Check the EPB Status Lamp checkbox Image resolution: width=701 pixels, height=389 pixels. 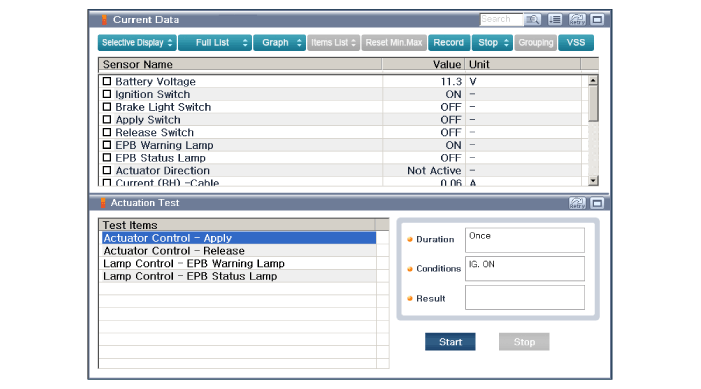tap(107, 157)
